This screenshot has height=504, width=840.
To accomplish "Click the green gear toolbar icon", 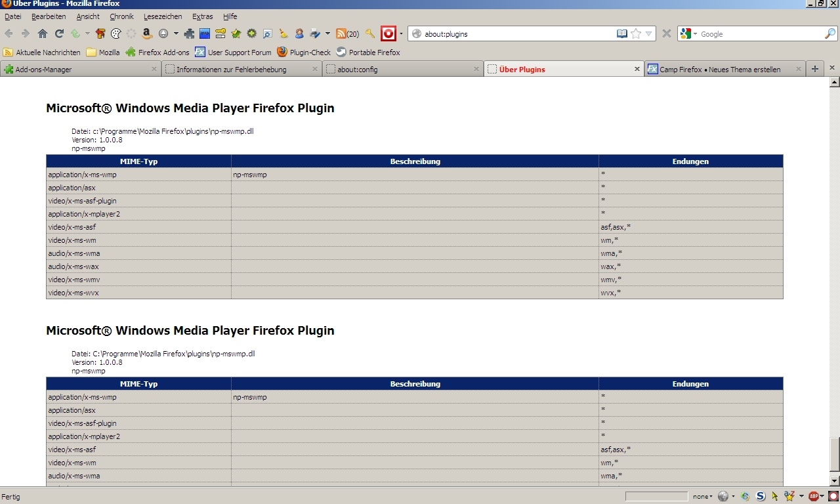I will (251, 33).
